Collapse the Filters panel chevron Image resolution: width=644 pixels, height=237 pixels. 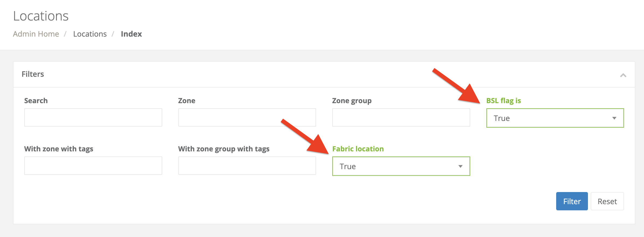pos(623,75)
